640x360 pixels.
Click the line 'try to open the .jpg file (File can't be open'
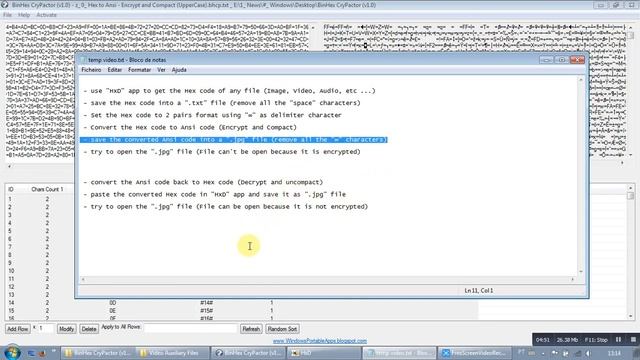(x=222, y=152)
